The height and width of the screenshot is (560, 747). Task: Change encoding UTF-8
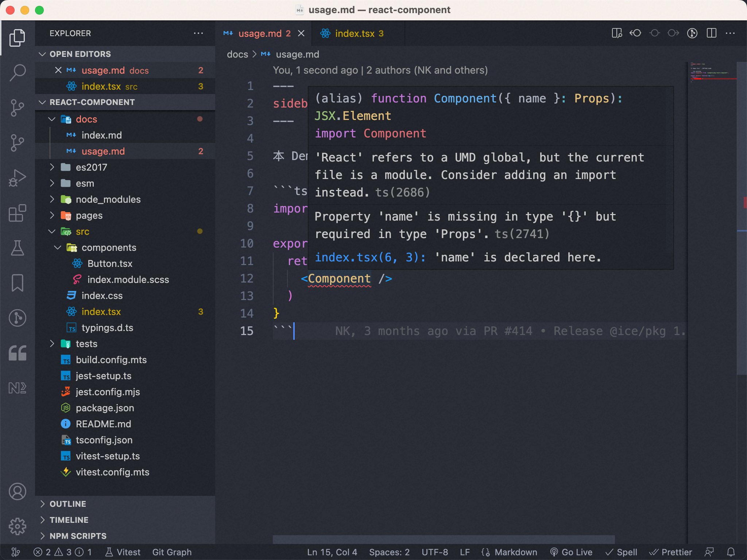pyautogui.click(x=435, y=552)
